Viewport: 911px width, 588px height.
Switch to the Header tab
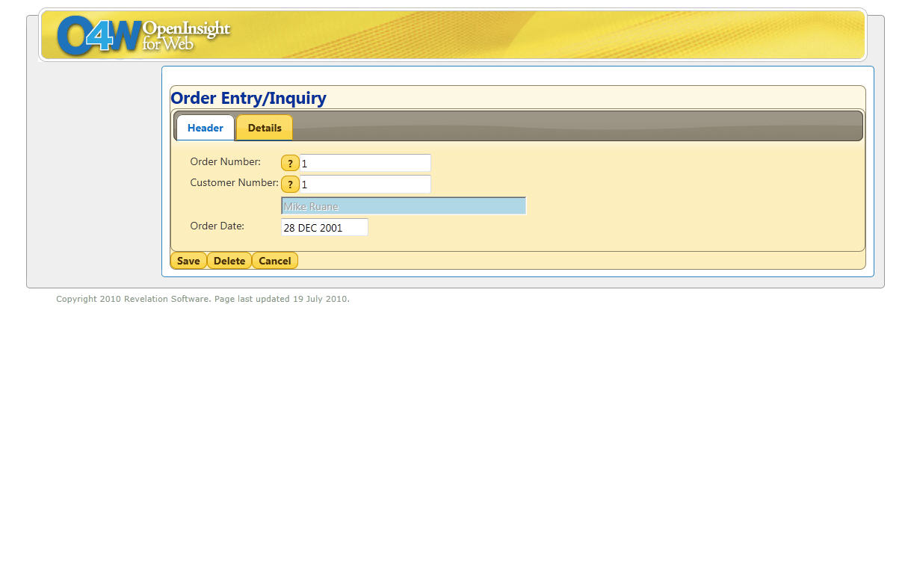pos(206,128)
